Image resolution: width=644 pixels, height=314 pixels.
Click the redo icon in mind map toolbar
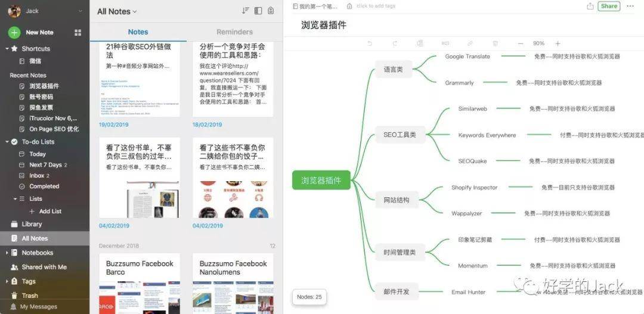395,43
